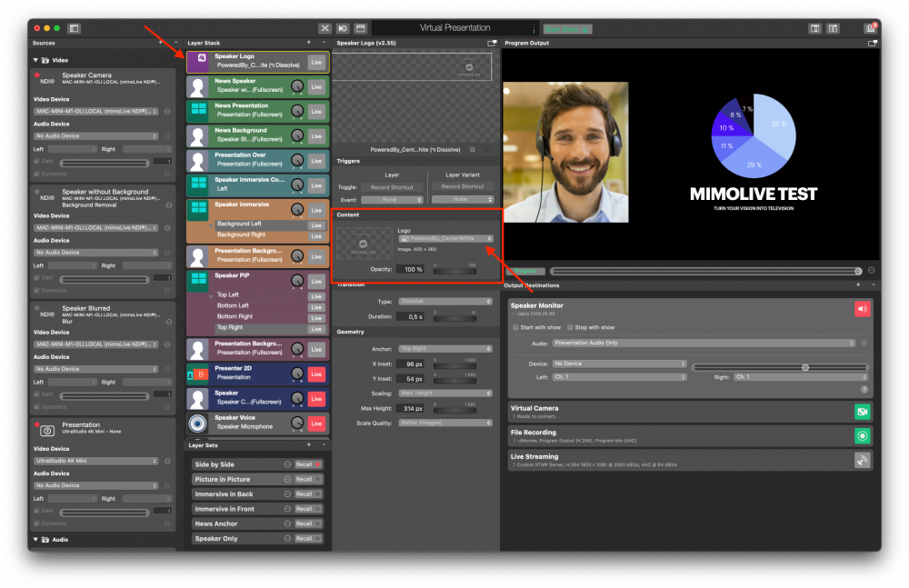909x588 pixels.
Task: Open Speaker Camera Audio Device dropdown
Action: (x=95, y=135)
